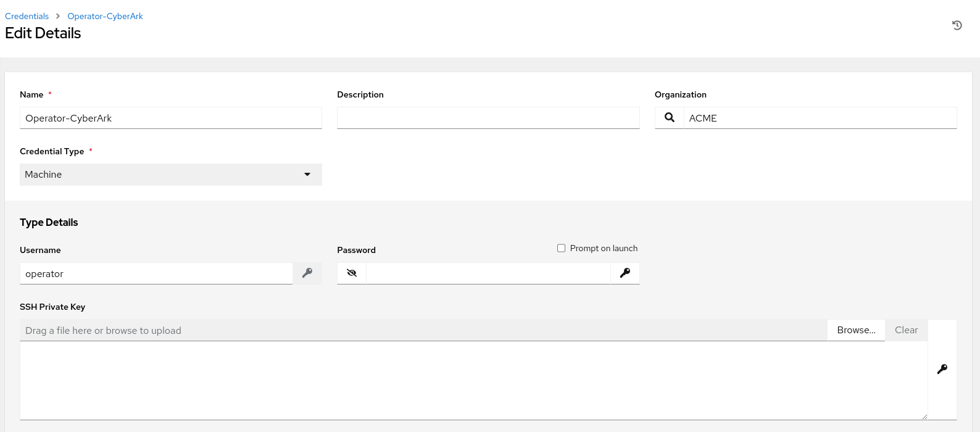
Task: Focus the Name field containing Operator-CyberArk
Action: (x=170, y=118)
